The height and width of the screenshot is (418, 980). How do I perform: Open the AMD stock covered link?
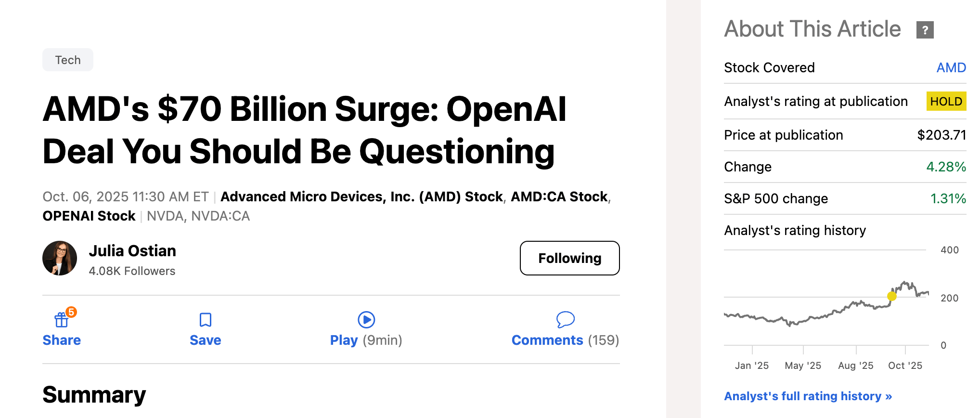[x=951, y=67]
